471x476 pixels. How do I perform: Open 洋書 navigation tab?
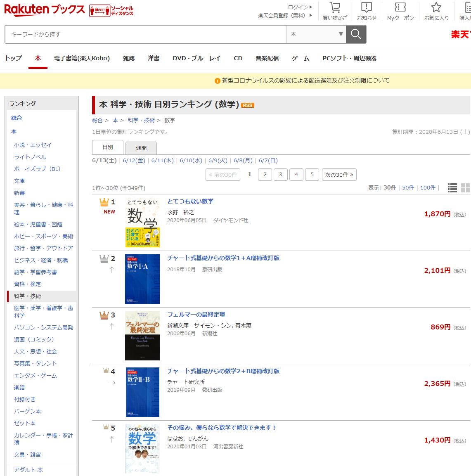pos(154,58)
